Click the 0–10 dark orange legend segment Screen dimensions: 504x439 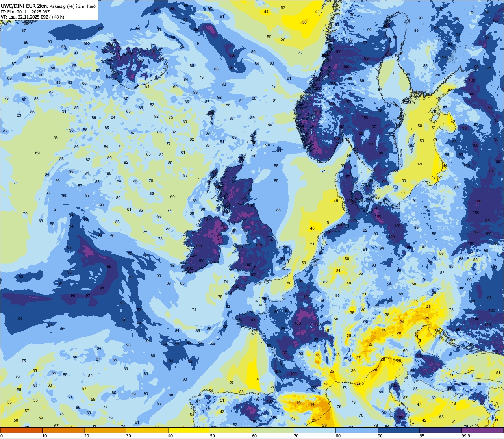coord(21,430)
